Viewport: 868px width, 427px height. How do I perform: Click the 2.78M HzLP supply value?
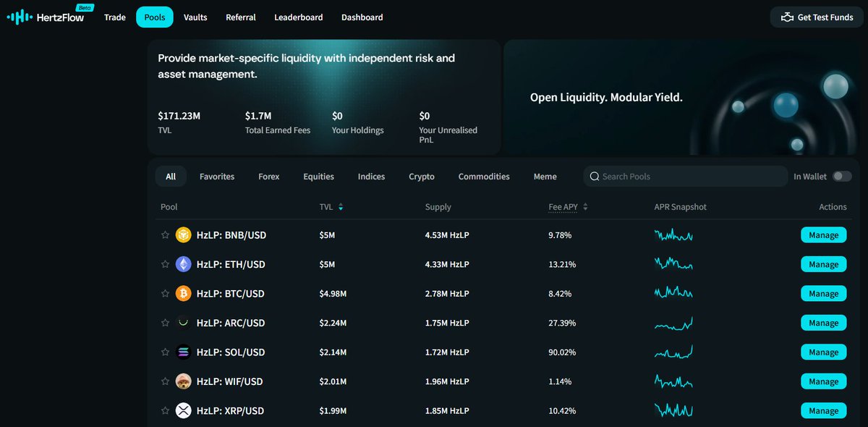(x=447, y=294)
